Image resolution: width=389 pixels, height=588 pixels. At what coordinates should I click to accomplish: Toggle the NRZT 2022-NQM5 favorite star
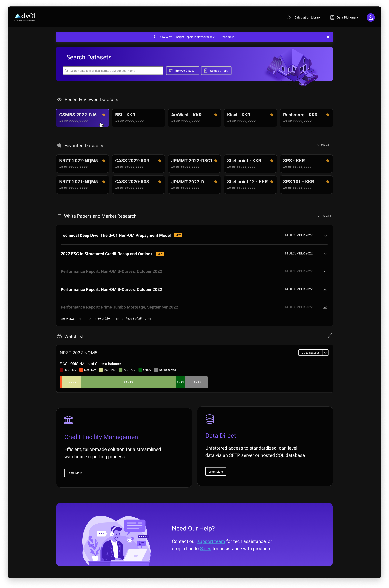point(104,161)
